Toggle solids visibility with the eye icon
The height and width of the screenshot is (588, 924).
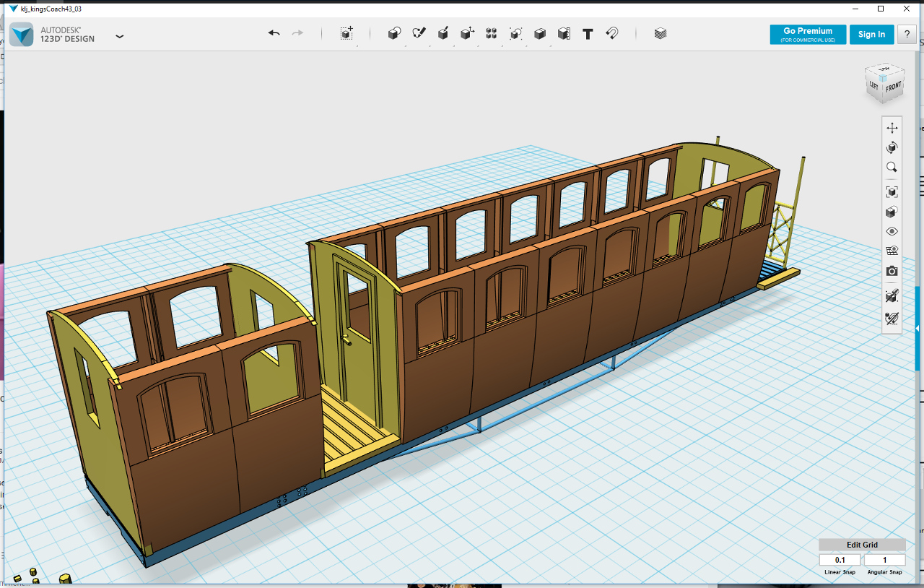click(x=892, y=232)
